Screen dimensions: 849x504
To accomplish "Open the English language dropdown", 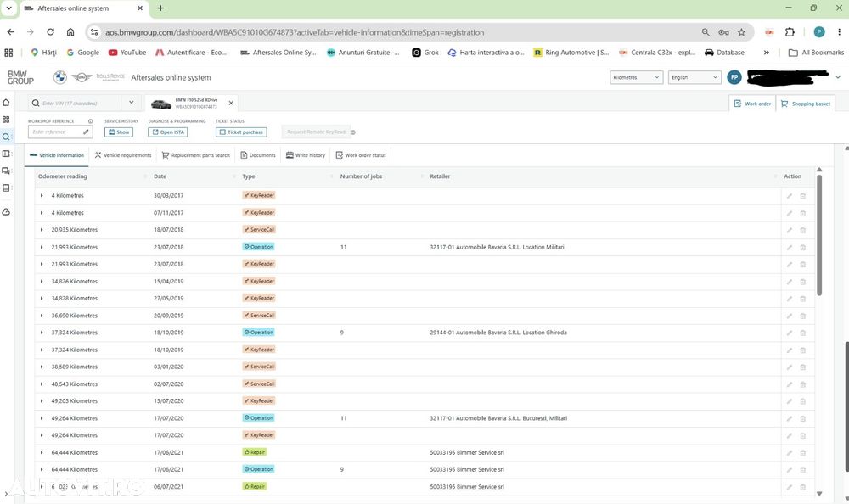I will (x=694, y=77).
